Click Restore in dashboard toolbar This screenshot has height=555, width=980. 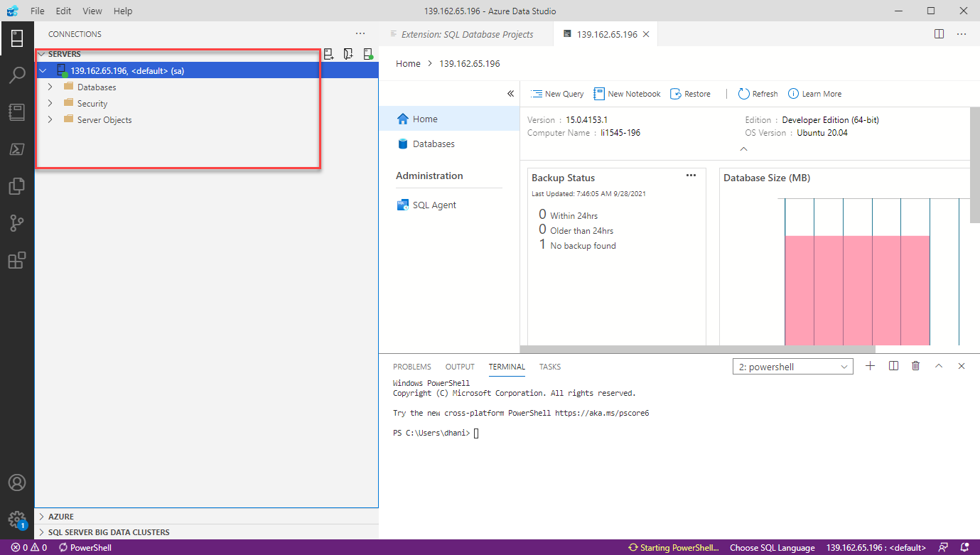point(690,94)
